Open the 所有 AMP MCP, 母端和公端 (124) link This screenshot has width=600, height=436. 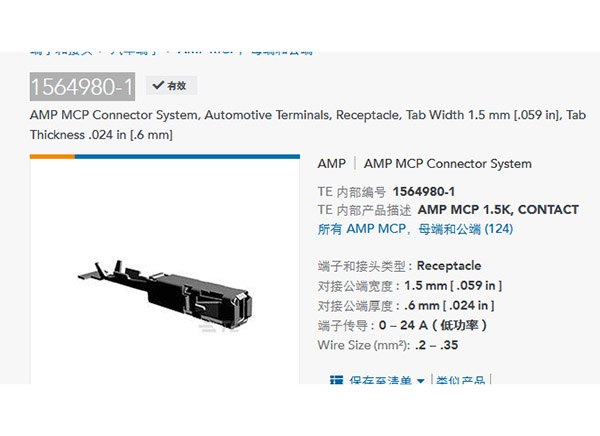pyautogui.click(x=415, y=229)
